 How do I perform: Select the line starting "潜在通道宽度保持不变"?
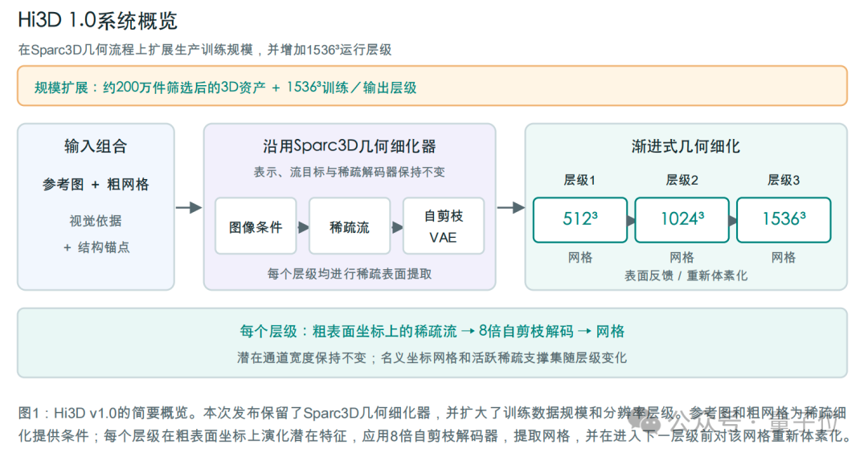click(x=432, y=358)
